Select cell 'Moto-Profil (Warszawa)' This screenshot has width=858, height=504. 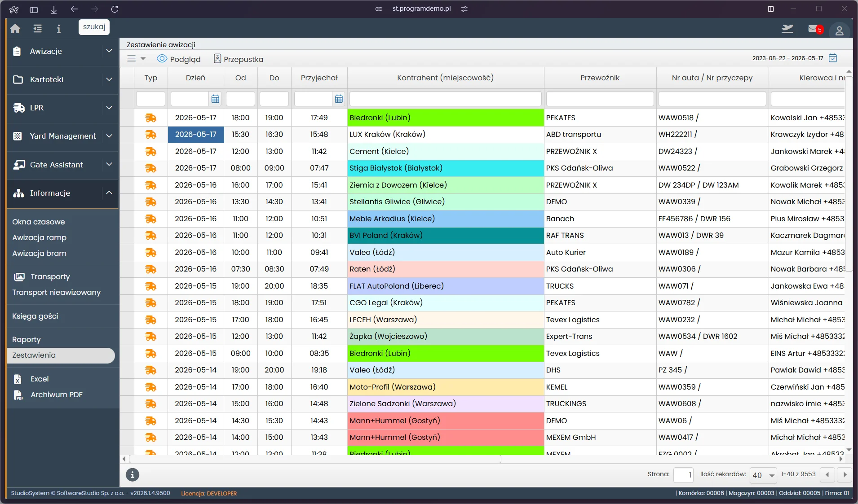pyautogui.click(x=445, y=387)
